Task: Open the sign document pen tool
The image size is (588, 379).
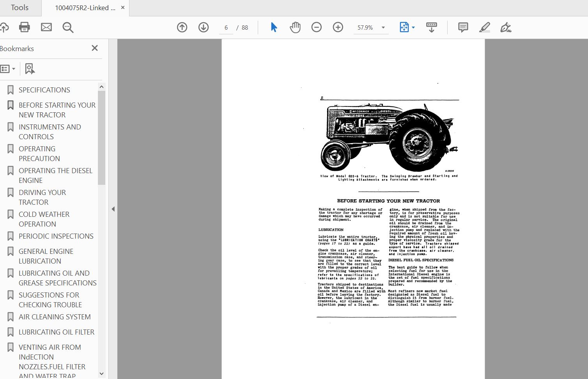Action: click(x=506, y=27)
